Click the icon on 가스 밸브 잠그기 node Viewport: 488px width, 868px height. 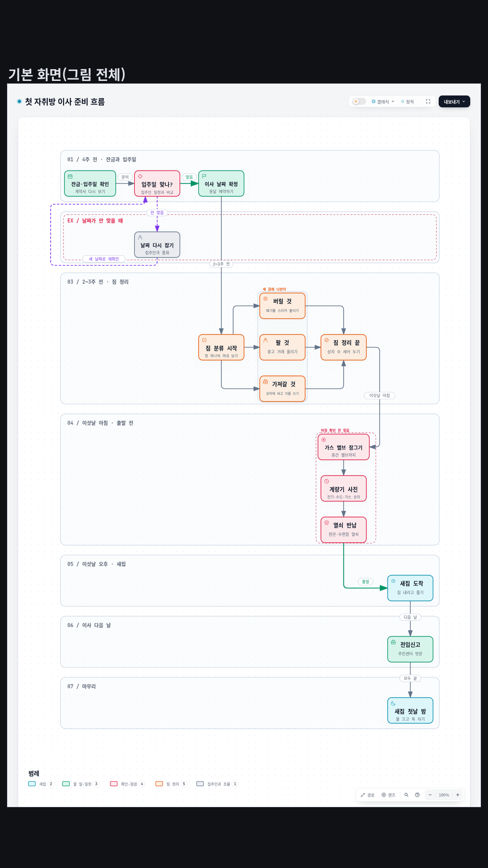pos(324,439)
